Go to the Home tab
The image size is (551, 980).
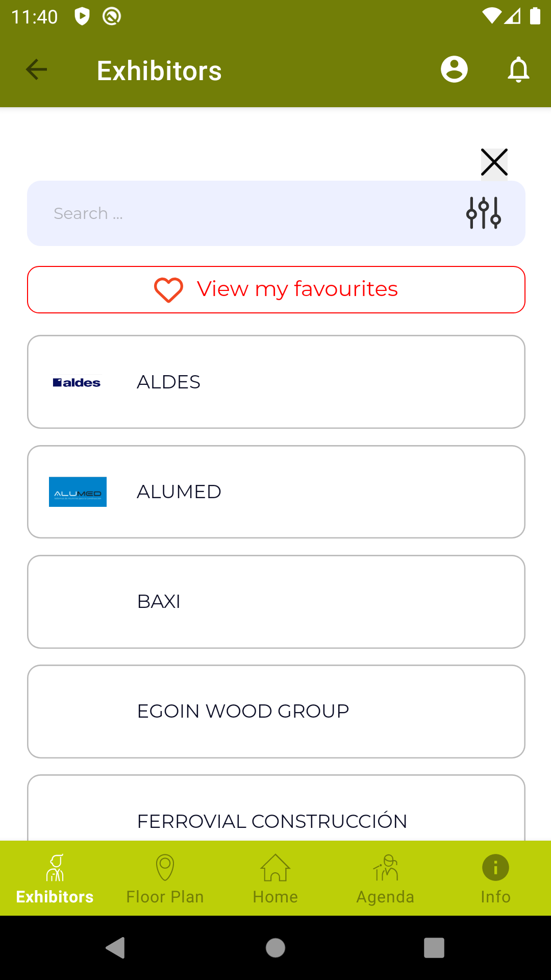275,878
